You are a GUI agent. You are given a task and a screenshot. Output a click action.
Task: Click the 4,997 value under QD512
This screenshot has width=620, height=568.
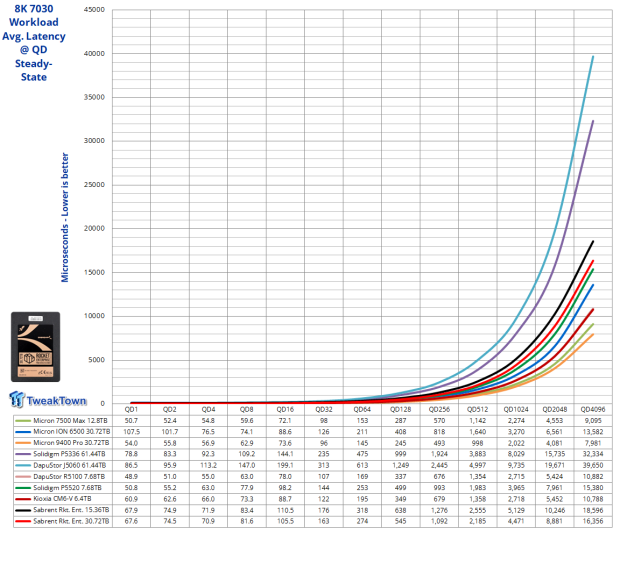tap(478, 465)
